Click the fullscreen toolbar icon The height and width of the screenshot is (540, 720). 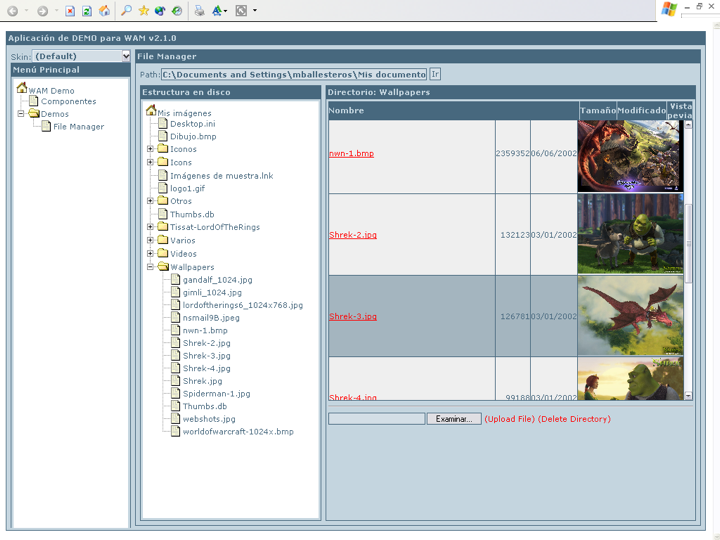click(x=241, y=10)
